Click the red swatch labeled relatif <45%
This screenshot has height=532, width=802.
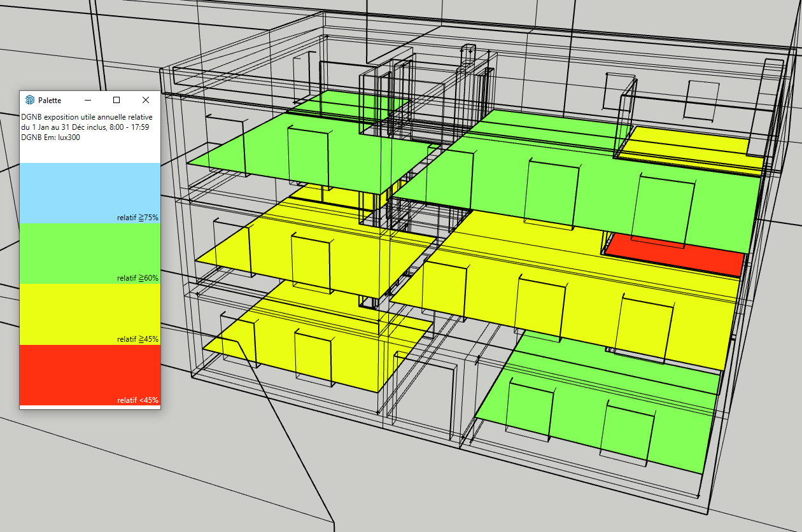click(x=90, y=374)
